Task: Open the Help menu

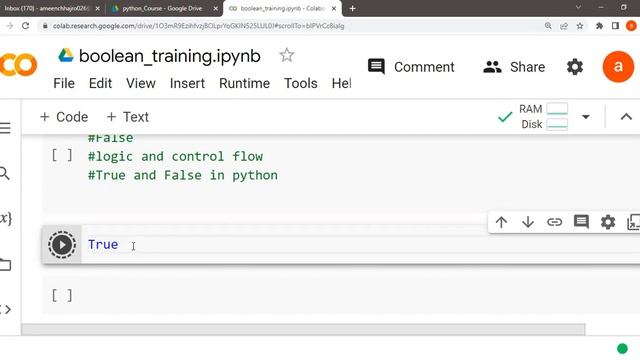Action: 341,83
